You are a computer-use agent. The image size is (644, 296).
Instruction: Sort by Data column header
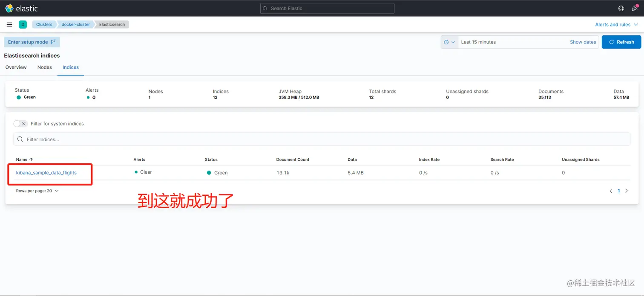[352, 160]
